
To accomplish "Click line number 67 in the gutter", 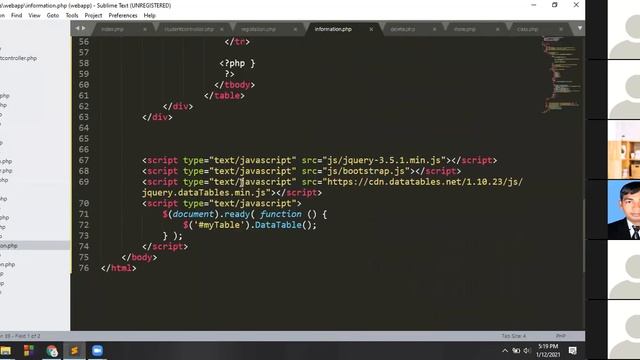I will [84, 160].
